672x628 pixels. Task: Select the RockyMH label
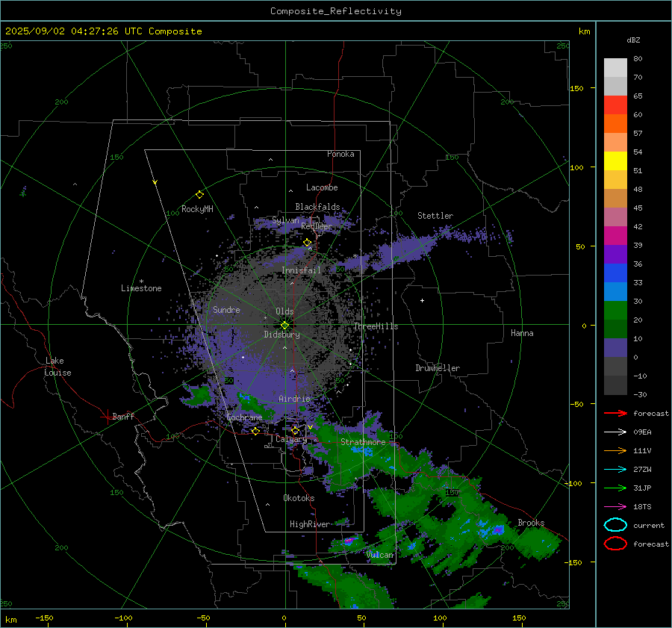click(197, 209)
